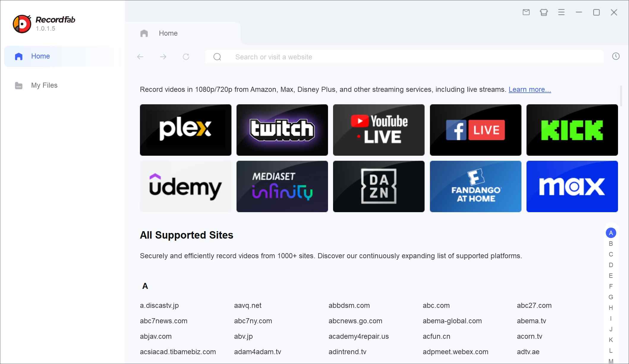Open My Files from the sidebar
The height and width of the screenshot is (364, 629).
[x=44, y=85]
